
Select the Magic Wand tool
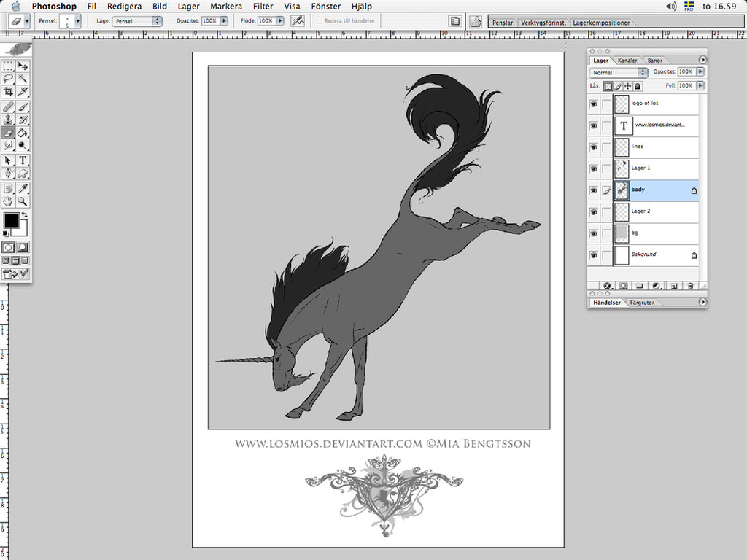[23, 79]
